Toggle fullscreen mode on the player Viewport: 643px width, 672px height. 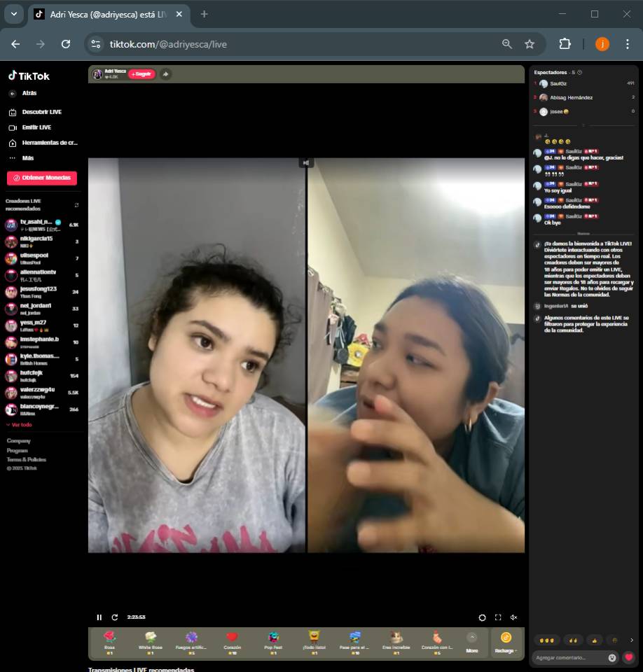(498, 617)
